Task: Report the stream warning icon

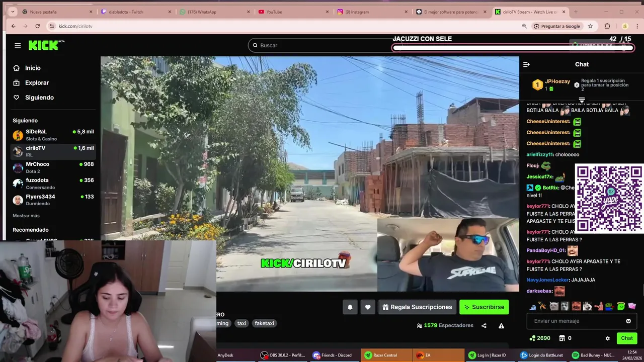Action: [501, 326]
